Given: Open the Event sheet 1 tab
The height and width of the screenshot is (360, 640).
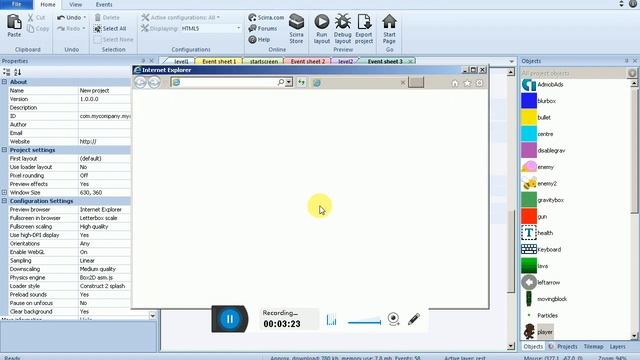Looking at the screenshot, I should (x=219, y=61).
